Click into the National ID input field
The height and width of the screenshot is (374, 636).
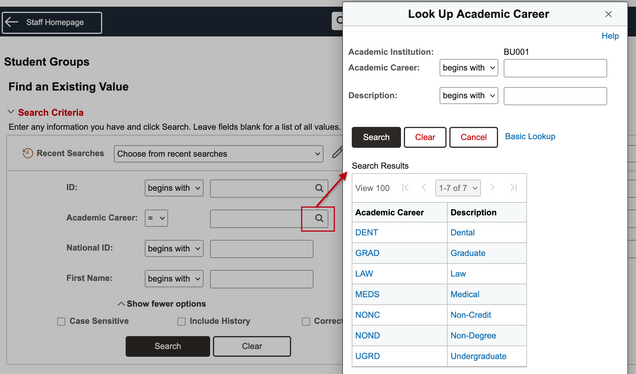(262, 249)
